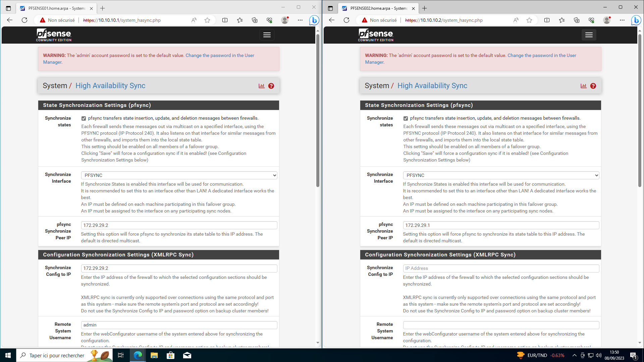This screenshot has width=644, height=362.
Task: Open the right browser's Settings and more menu
Action: (622, 20)
